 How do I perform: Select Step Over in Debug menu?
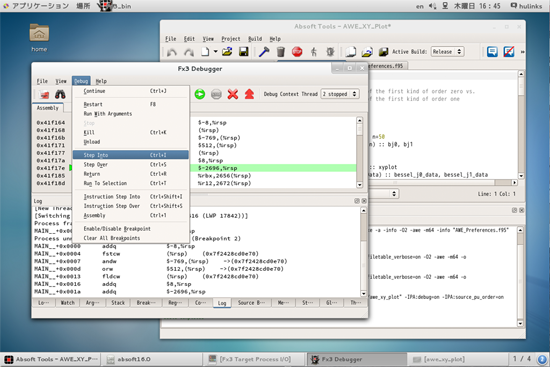tap(131, 164)
